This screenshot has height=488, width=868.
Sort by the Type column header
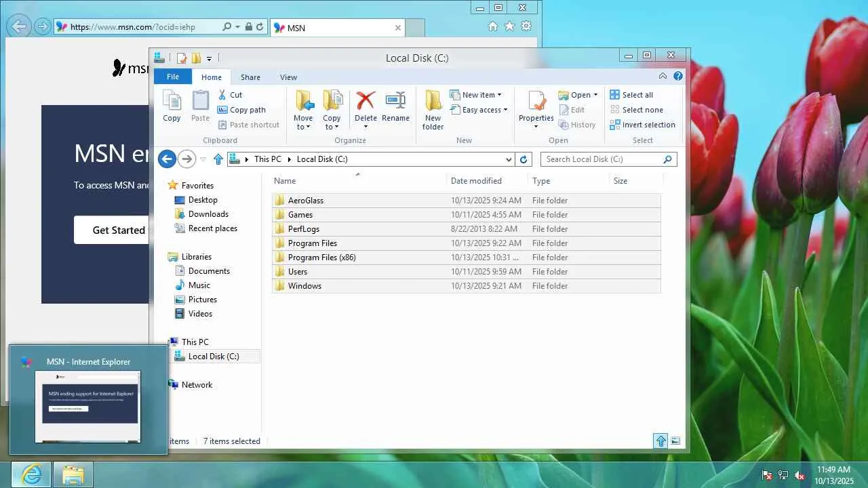[569, 181]
